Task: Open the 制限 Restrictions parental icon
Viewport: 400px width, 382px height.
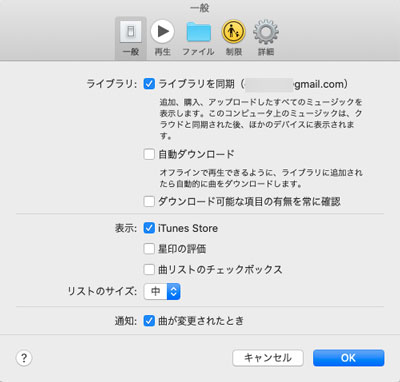Action: pos(233,32)
